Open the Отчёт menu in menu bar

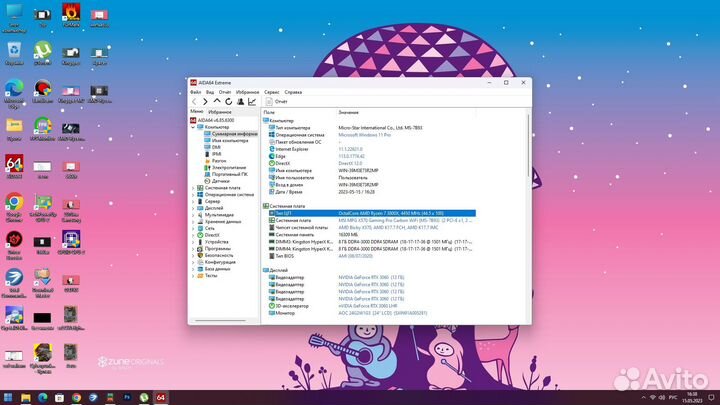click(225, 92)
